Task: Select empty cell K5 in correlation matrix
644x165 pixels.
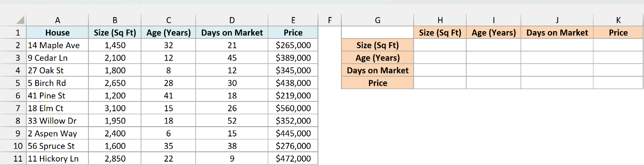Action: (x=618, y=83)
